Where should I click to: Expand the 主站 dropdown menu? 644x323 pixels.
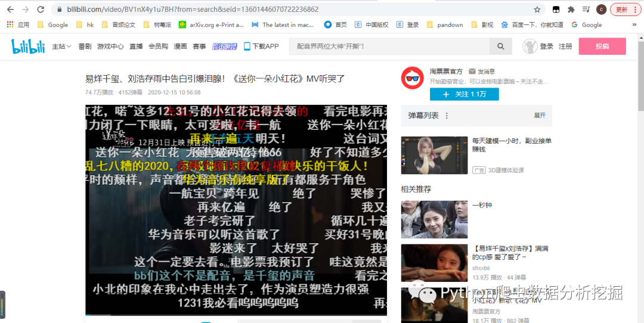click(x=61, y=46)
